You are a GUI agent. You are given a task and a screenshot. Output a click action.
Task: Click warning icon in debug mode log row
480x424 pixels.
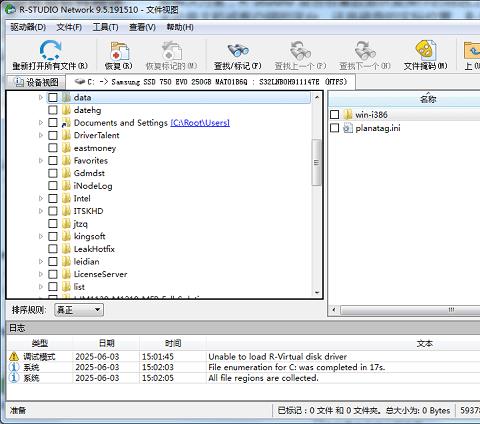[14, 356]
